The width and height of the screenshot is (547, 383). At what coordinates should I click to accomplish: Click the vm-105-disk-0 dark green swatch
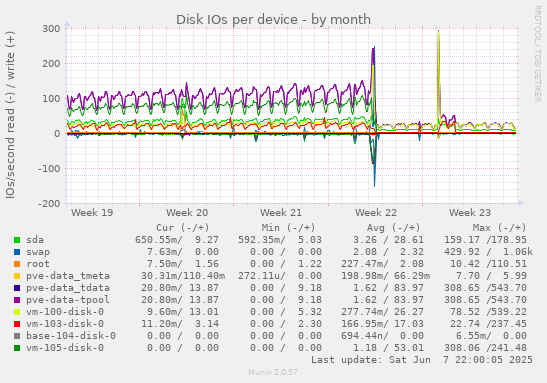[x=17, y=348]
